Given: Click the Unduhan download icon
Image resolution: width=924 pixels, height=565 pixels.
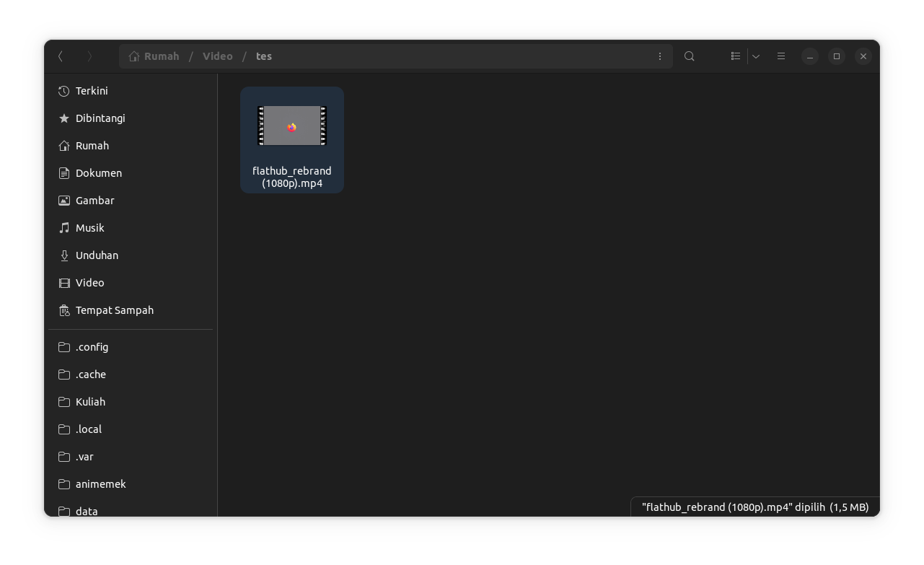Looking at the screenshot, I should click(64, 255).
